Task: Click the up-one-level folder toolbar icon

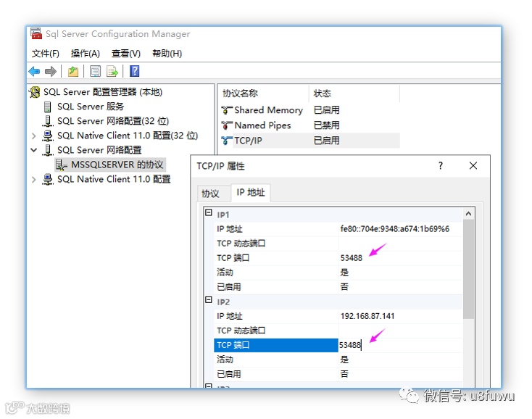Action: [73, 71]
